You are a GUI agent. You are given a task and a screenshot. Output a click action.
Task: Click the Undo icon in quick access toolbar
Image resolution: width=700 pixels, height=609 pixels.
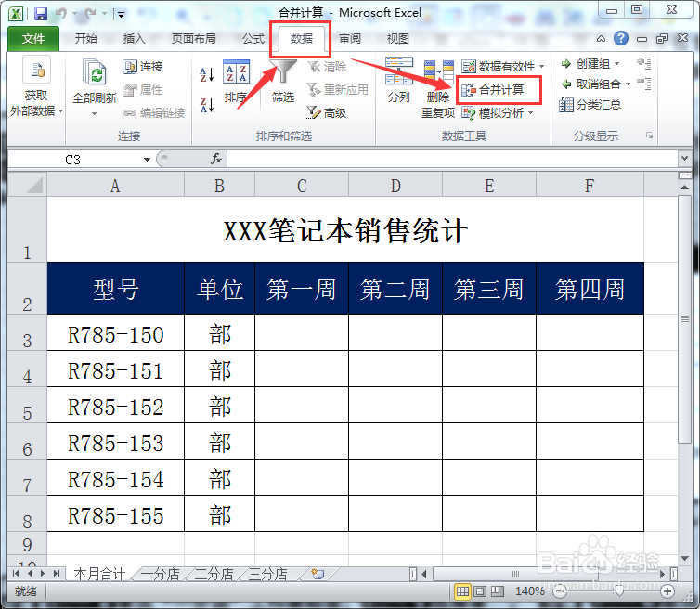61,14
